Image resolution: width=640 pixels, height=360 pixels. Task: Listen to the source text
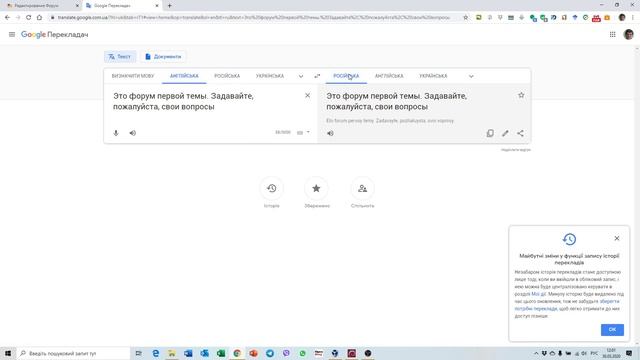click(133, 133)
